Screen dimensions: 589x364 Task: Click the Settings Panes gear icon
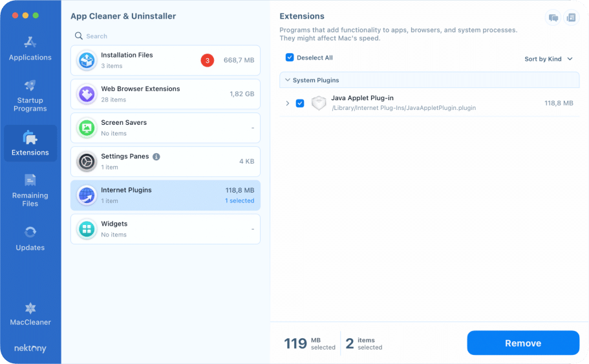tap(87, 162)
